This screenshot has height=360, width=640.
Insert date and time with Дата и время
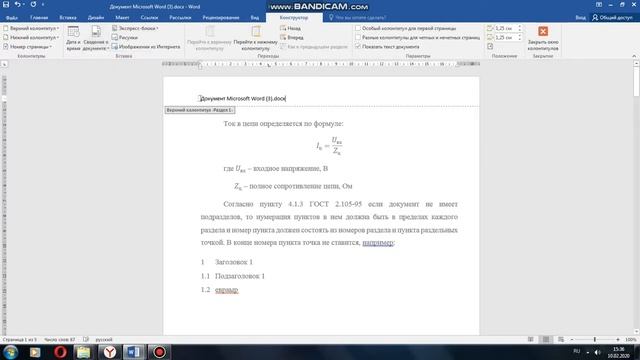(x=73, y=39)
